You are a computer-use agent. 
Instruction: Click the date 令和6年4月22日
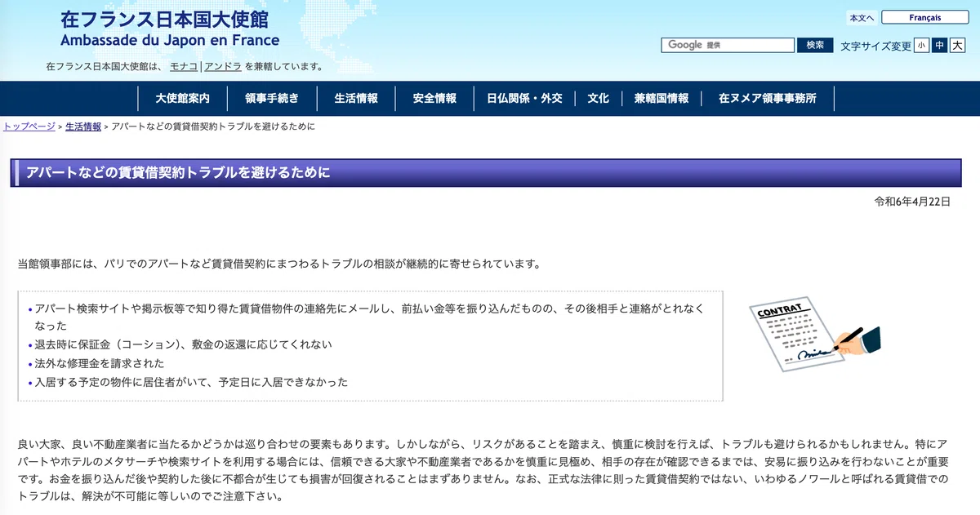(912, 202)
